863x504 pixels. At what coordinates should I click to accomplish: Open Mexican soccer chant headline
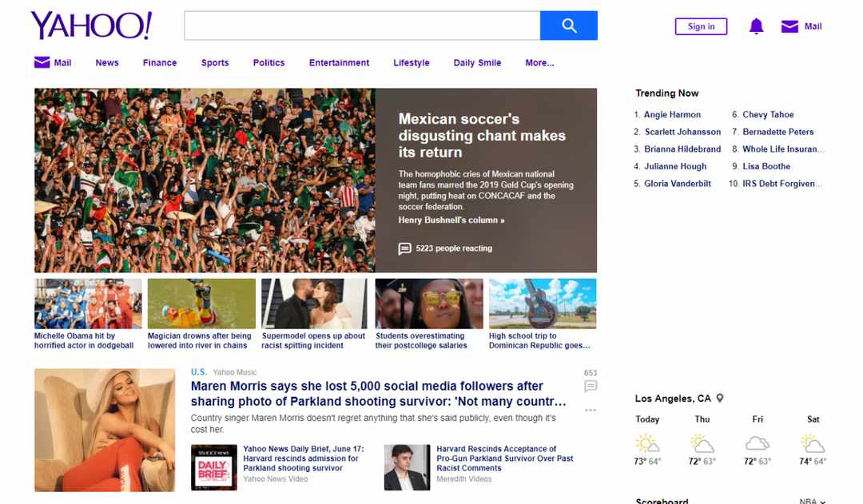click(x=482, y=135)
